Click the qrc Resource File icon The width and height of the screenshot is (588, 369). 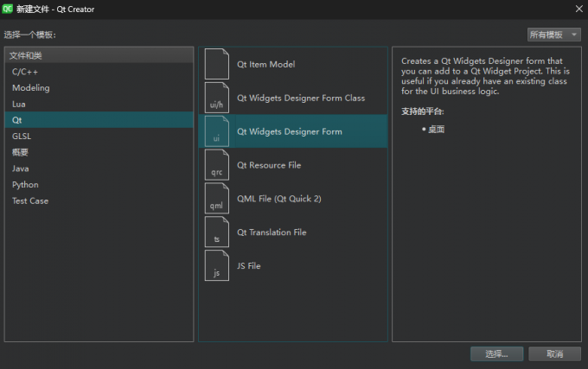pos(216,165)
